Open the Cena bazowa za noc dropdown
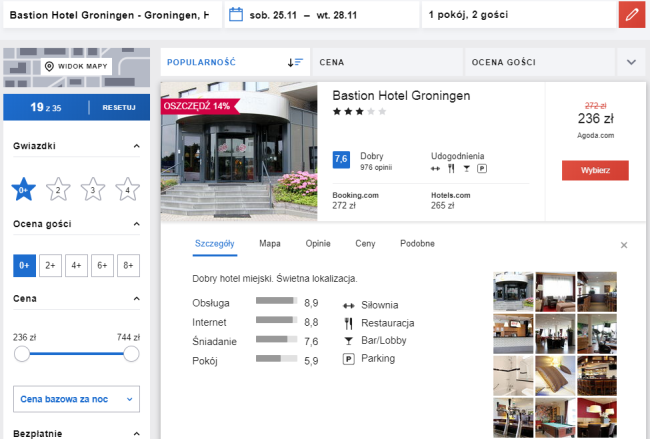650x439 pixels. 76,399
